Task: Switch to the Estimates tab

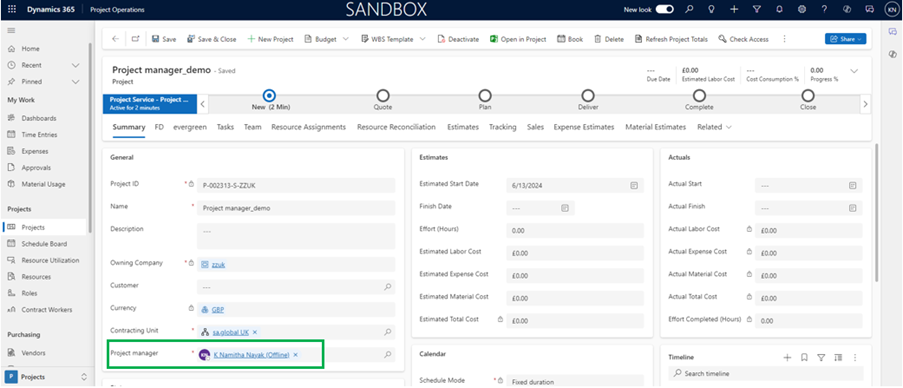Action: click(463, 127)
